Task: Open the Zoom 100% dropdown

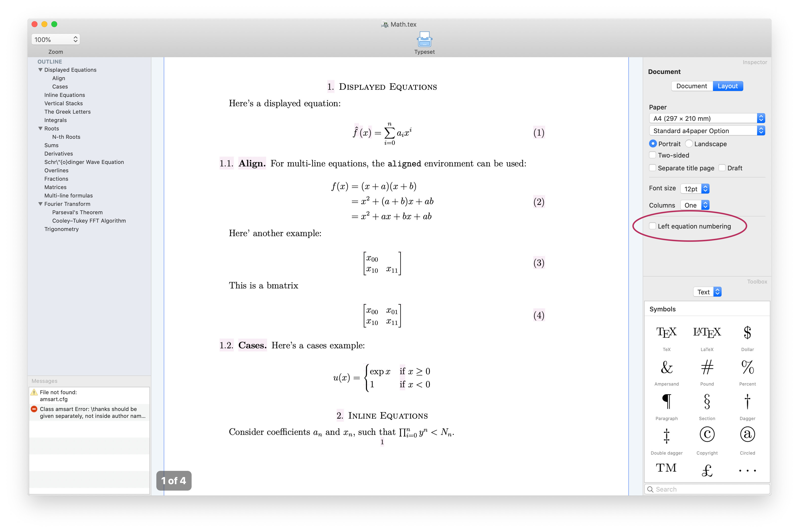Action: [x=56, y=39]
